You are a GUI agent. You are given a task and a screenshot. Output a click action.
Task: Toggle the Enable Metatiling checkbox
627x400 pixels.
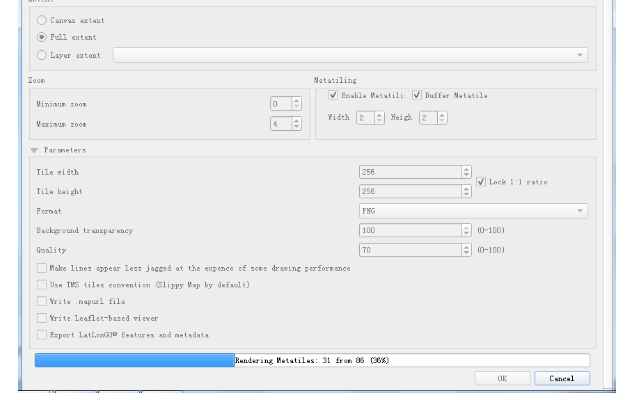click(x=333, y=95)
